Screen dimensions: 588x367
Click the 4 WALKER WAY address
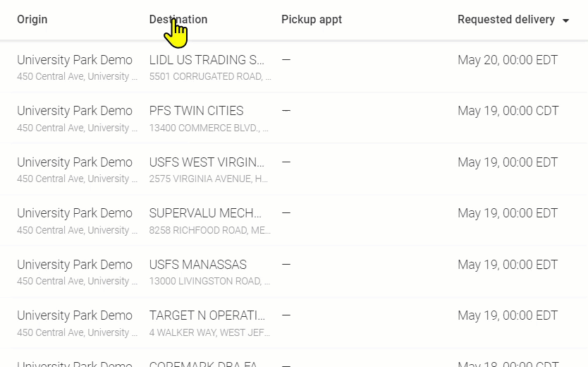tap(209, 332)
